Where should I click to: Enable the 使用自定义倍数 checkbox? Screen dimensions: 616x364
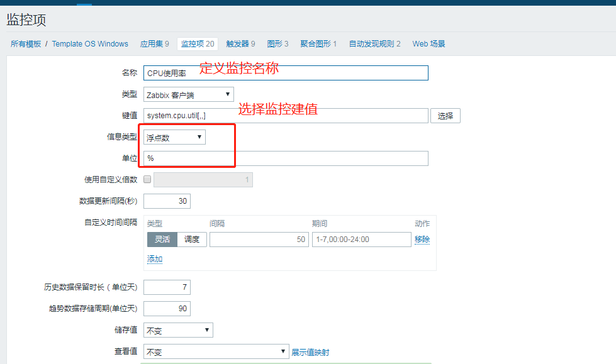point(147,179)
